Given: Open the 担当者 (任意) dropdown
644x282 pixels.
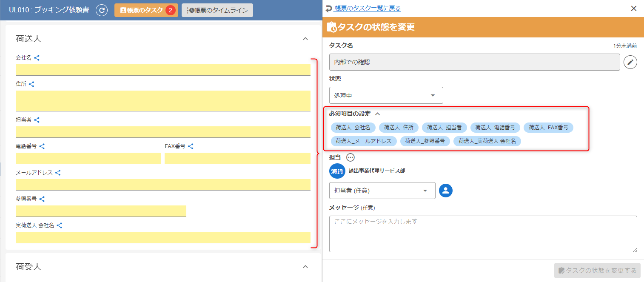Looking at the screenshot, I should (382, 191).
